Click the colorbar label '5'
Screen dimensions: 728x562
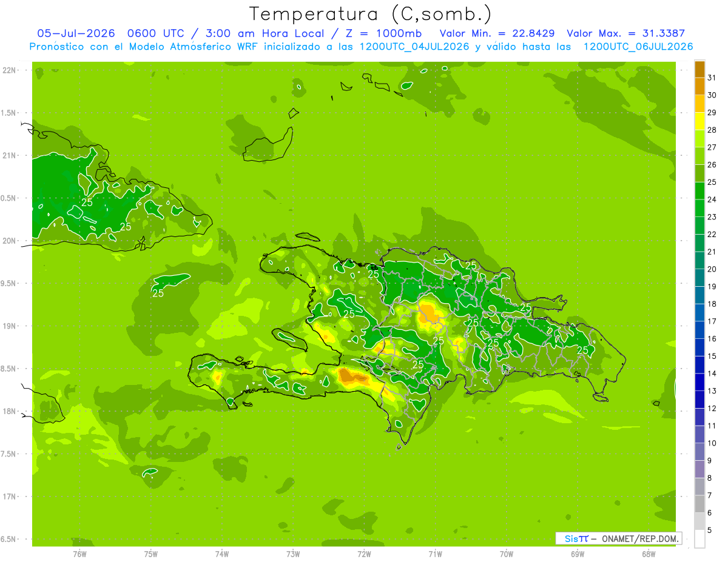[710, 530]
